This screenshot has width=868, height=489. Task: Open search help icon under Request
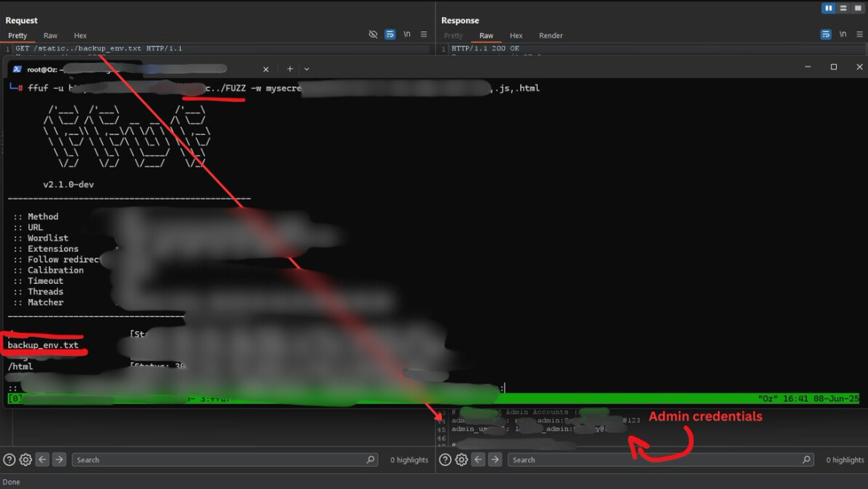(x=9, y=460)
